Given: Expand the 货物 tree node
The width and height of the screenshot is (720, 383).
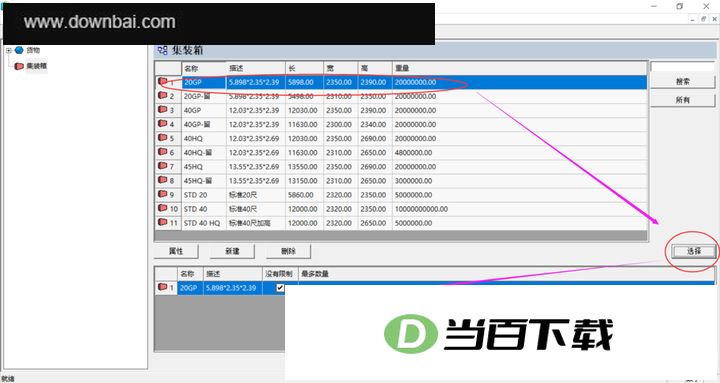Looking at the screenshot, I should pyautogui.click(x=8, y=51).
